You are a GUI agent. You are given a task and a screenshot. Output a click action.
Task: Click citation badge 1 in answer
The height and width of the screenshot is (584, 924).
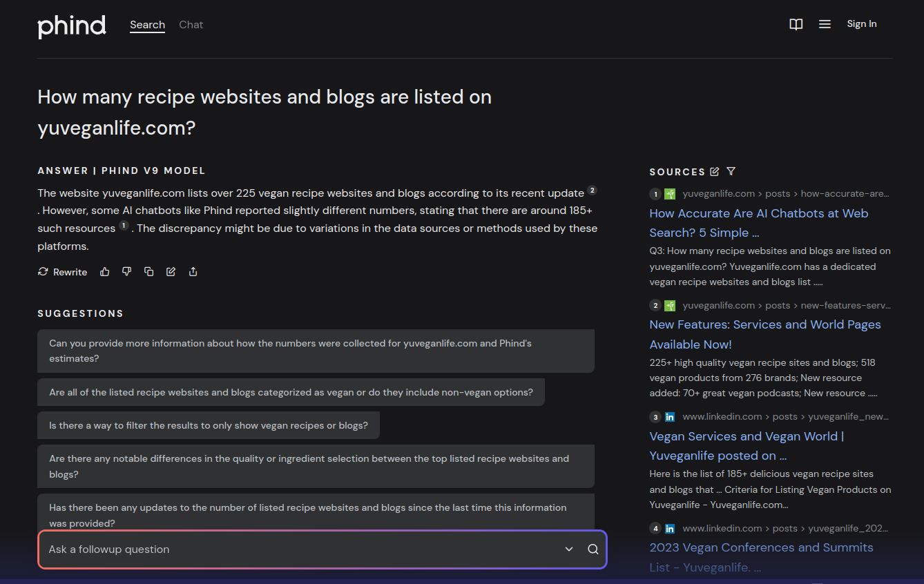click(x=124, y=225)
